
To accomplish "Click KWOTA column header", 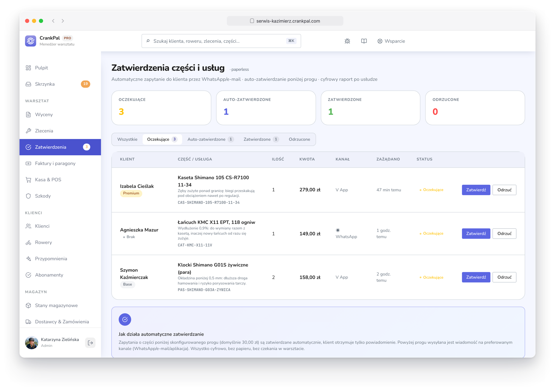I will point(307,159).
